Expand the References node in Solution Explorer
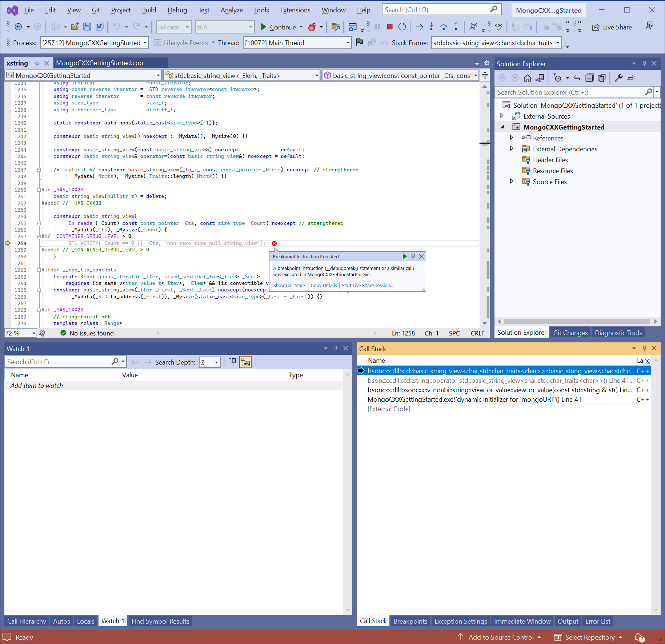665x644 pixels. coord(511,138)
